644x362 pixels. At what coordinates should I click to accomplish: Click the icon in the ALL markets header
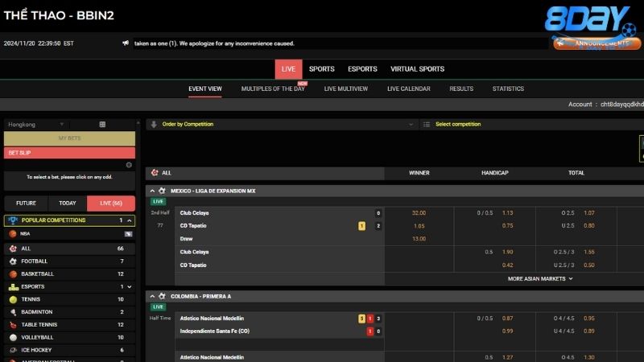pos(155,173)
